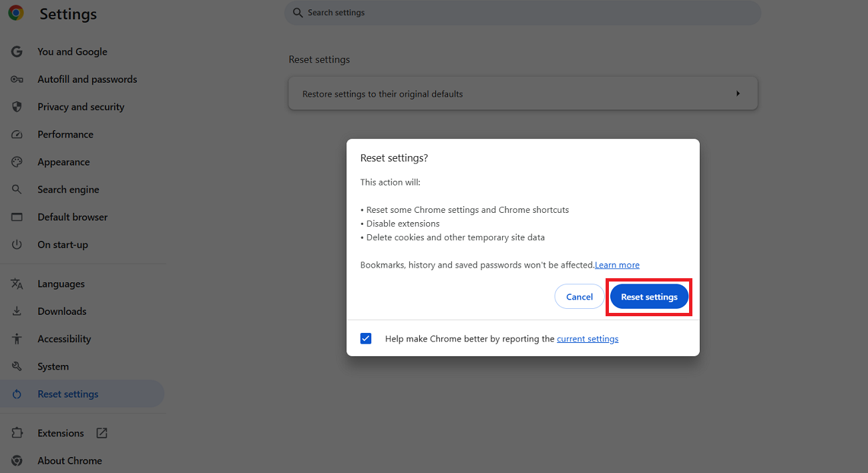Focus the Search settings field
Image resolution: width=868 pixels, height=473 pixels.
[x=523, y=13]
